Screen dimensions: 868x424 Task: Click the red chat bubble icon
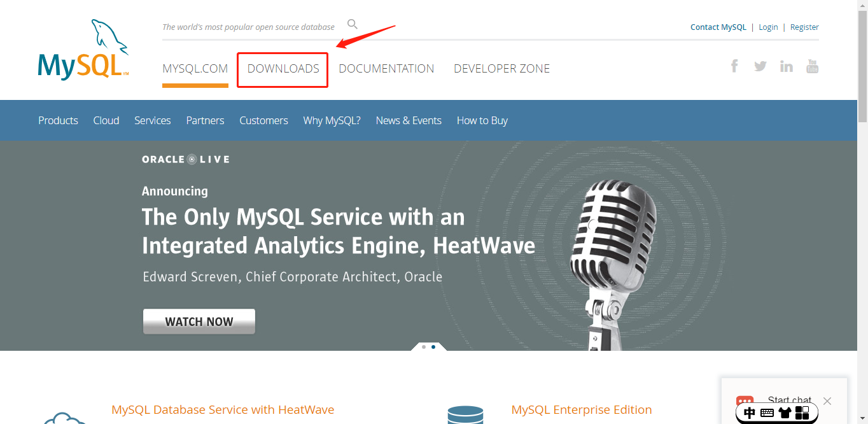(745, 401)
